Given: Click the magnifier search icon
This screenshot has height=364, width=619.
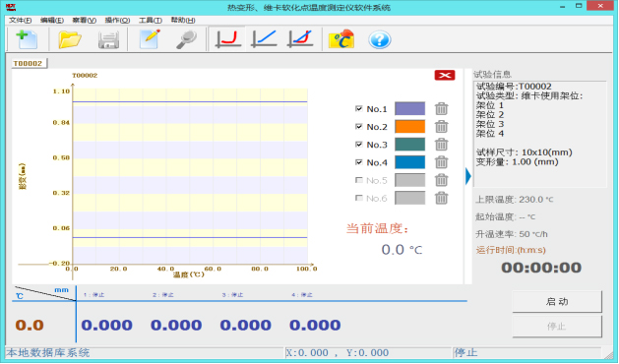Looking at the screenshot, I should pos(187,40).
